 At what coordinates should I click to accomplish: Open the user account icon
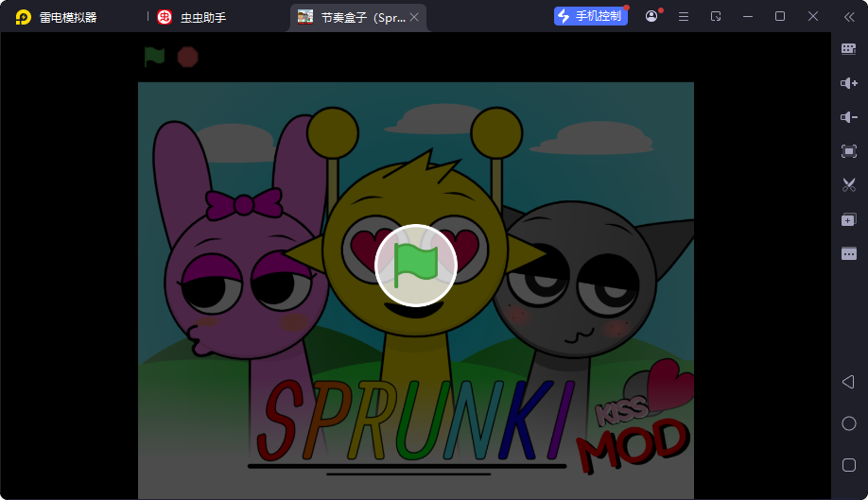click(x=651, y=16)
